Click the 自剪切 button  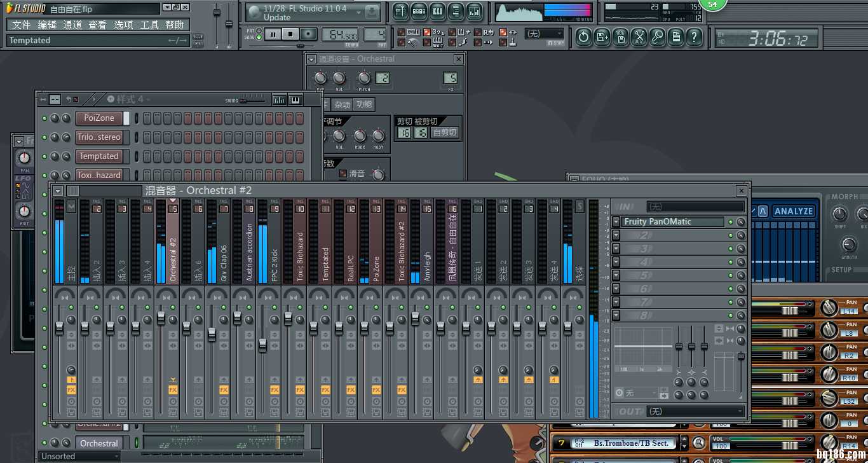point(444,132)
